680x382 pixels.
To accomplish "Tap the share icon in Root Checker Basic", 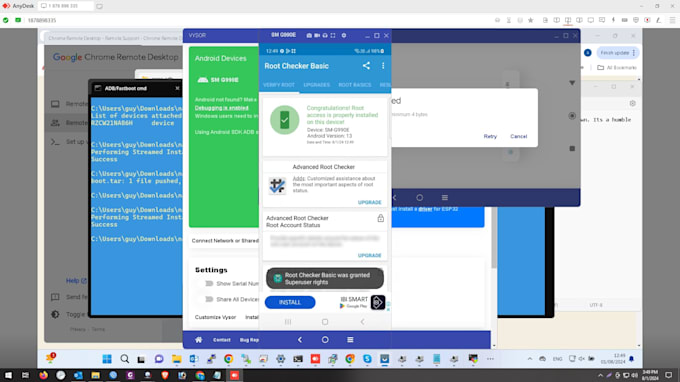I will [366, 65].
